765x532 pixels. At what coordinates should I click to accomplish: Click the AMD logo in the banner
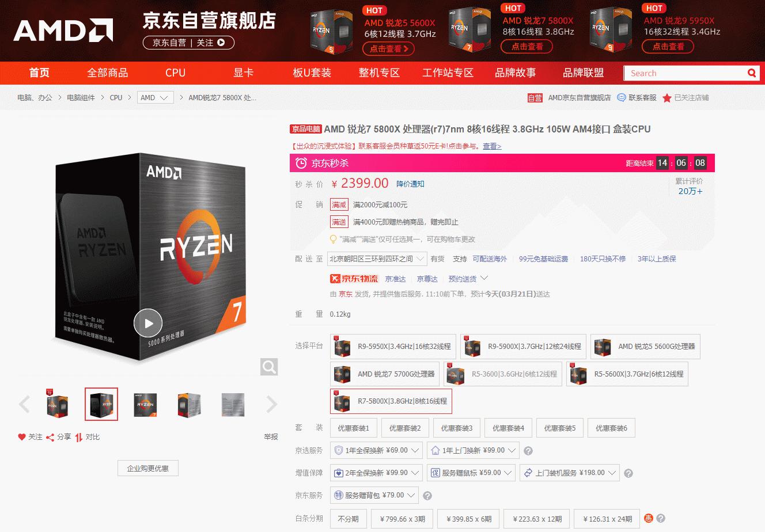63,30
